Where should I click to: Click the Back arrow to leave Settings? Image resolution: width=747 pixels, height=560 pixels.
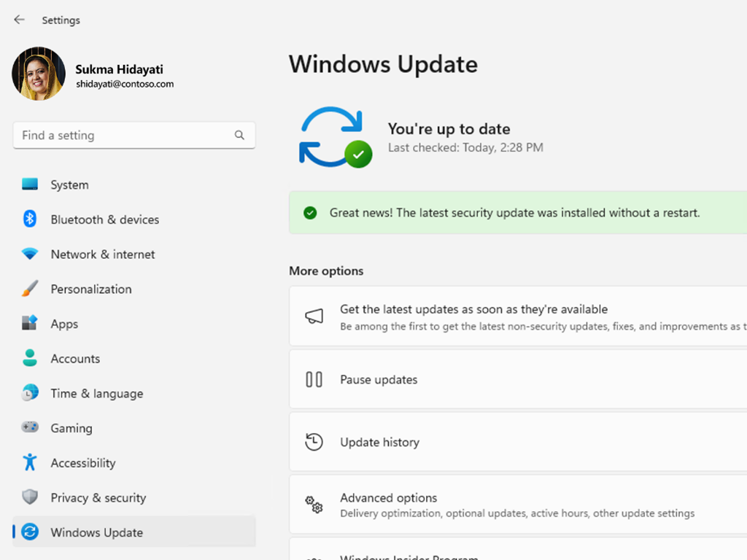click(x=19, y=20)
